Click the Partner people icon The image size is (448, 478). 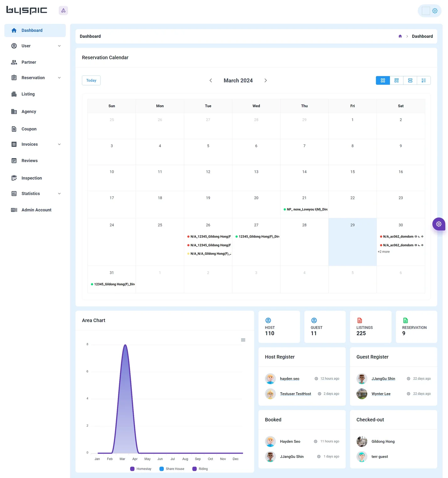tap(14, 62)
